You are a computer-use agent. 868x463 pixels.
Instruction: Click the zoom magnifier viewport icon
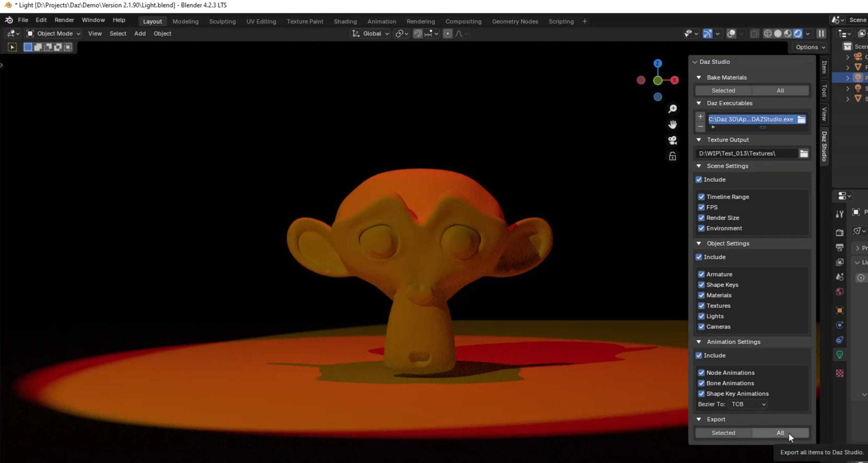(x=672, y=109)
